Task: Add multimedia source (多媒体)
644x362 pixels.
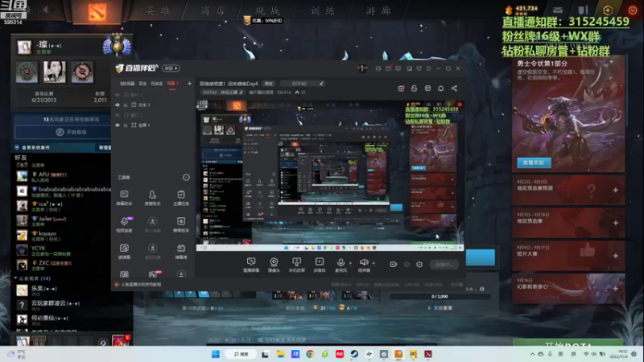Action: [319, 265]
